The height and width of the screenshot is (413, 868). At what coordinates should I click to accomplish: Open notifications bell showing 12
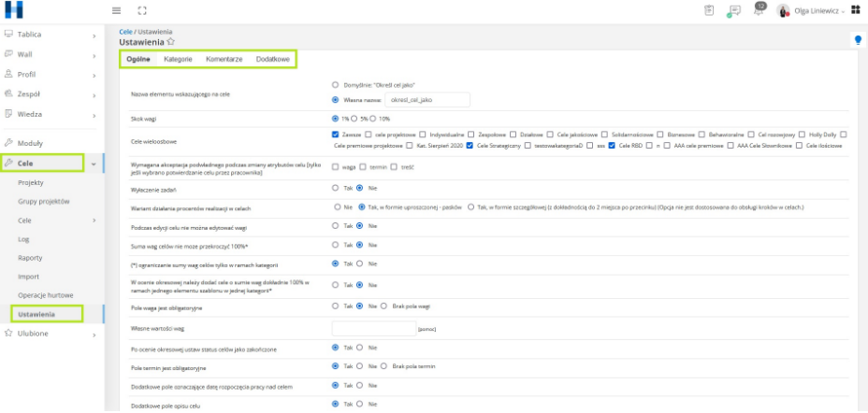[x=759, y=10]
